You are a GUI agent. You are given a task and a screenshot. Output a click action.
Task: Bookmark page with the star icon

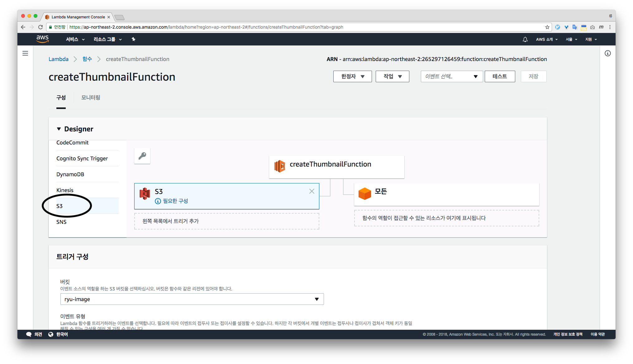(547, 27)
